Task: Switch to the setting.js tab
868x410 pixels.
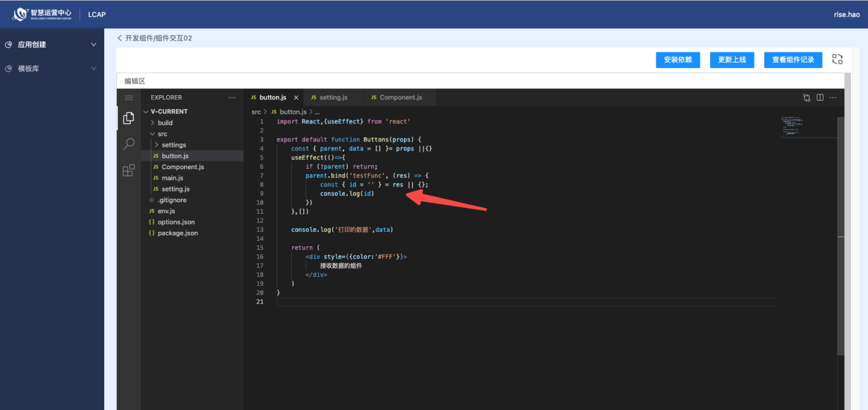Action: (x=333, y=98)
